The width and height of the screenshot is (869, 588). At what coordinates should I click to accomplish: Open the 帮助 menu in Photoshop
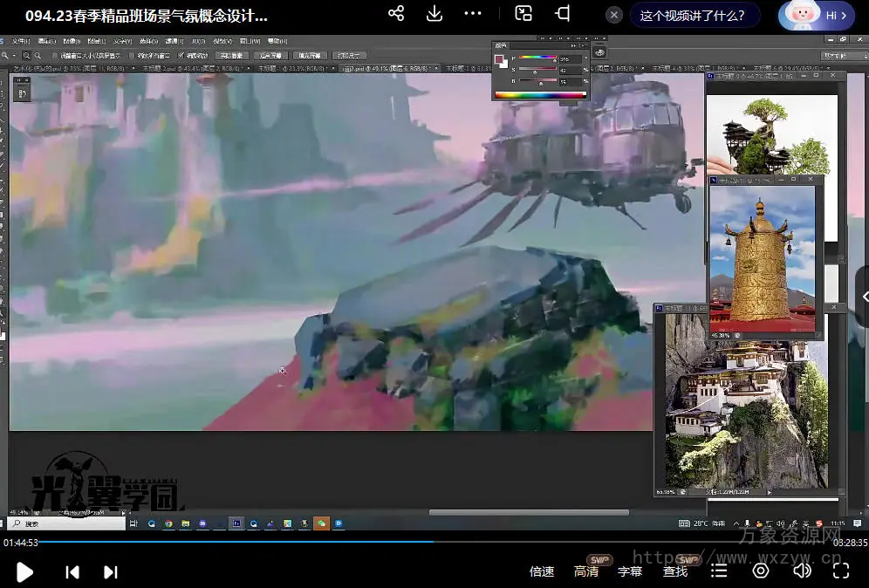point(276,41)
